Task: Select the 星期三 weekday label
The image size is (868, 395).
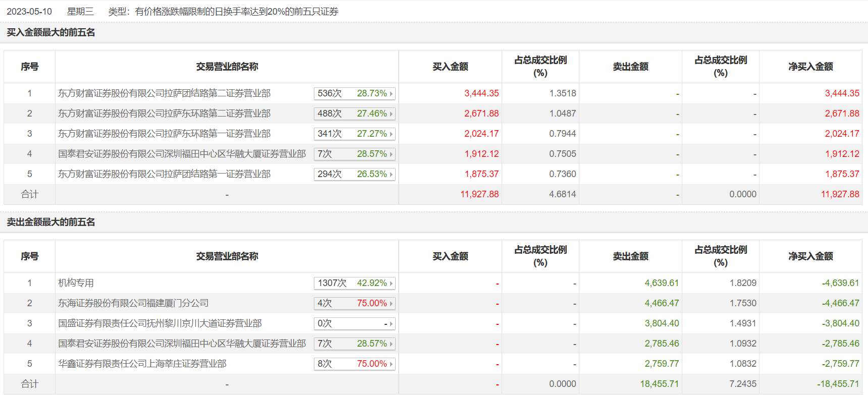Action: point(81,12)
